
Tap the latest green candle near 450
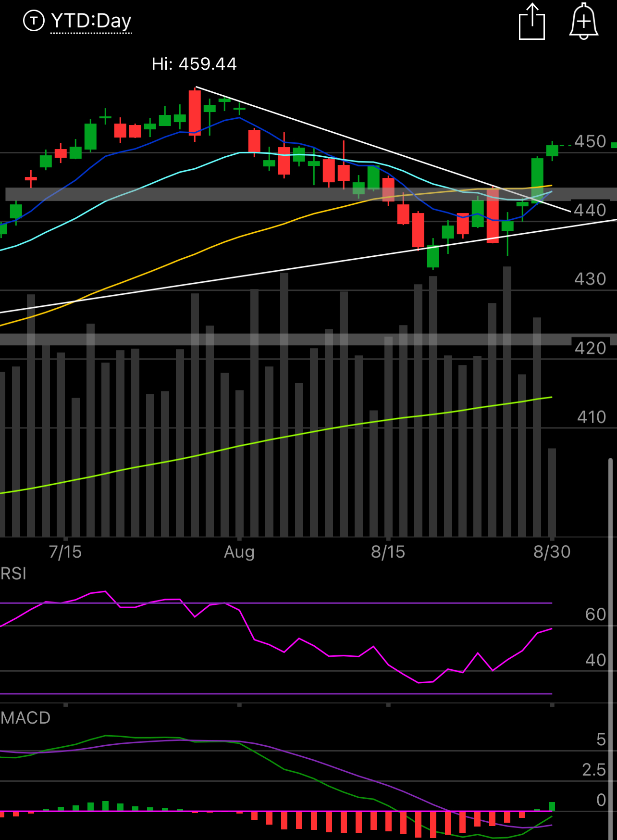pos(552,150)
